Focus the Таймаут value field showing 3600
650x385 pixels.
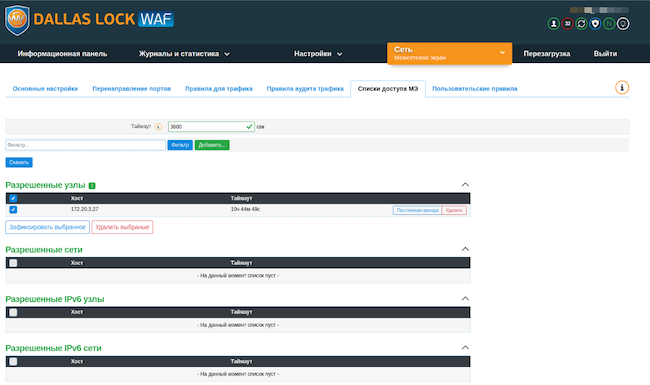211,126
